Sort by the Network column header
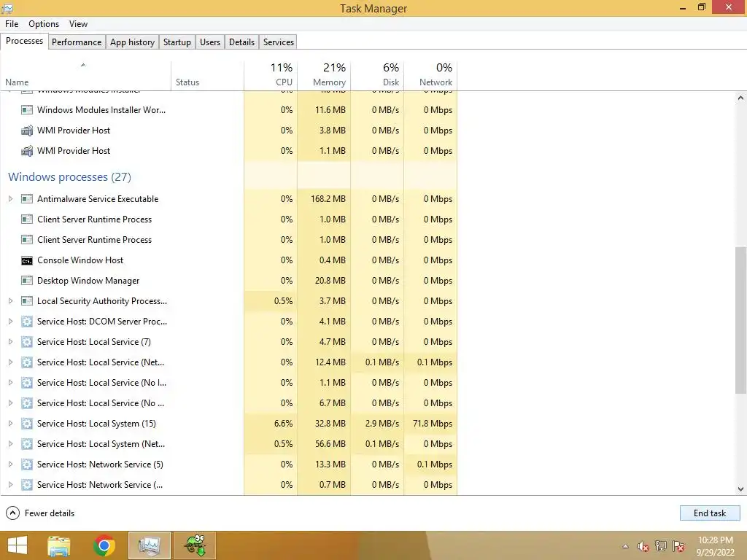 click(x=430, y=75)
